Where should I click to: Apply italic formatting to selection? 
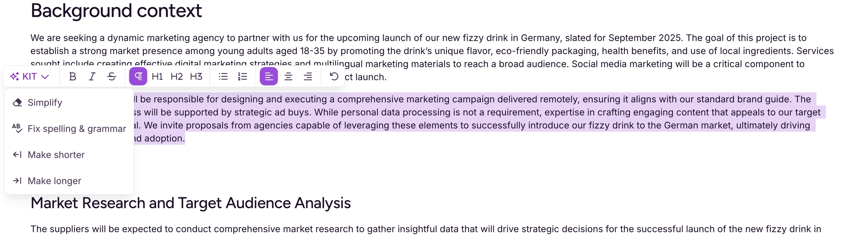tap(92, 77)
